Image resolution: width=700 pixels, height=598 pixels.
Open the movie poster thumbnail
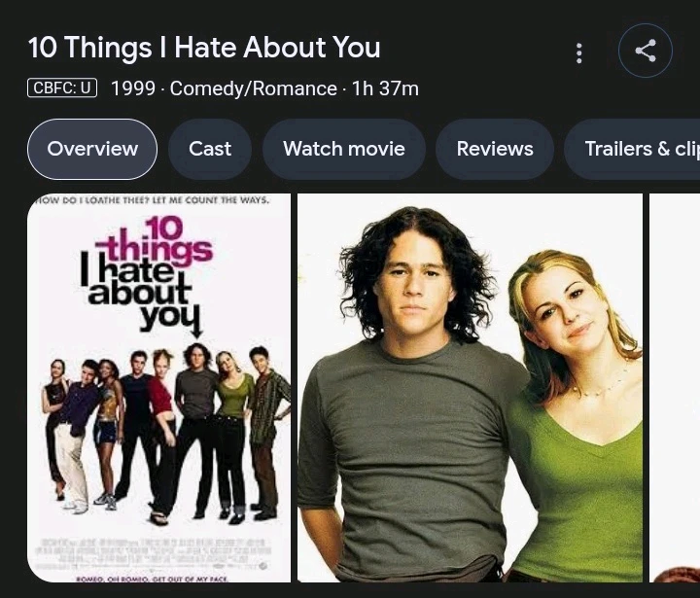tap(158, 388)
